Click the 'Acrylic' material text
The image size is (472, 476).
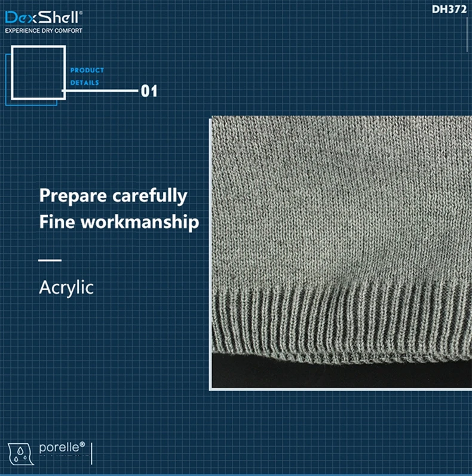tap(66, 287)
